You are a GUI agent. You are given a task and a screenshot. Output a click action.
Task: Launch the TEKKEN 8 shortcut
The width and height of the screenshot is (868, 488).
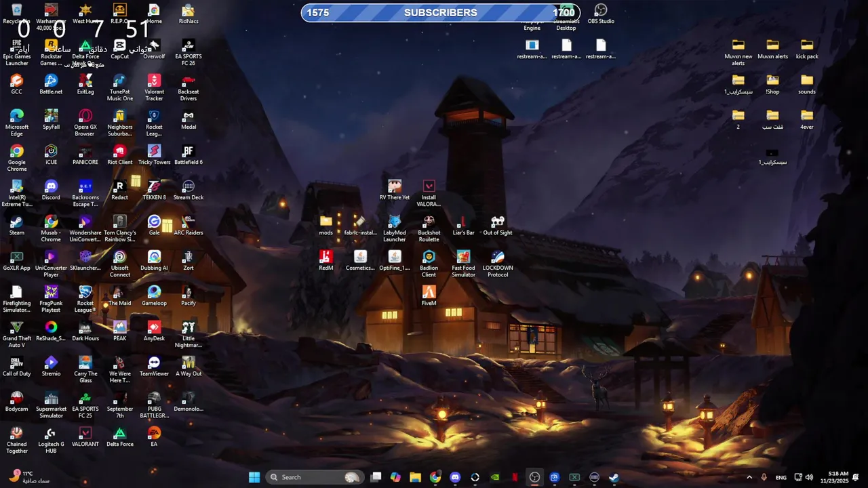click(x=154, y=189)
